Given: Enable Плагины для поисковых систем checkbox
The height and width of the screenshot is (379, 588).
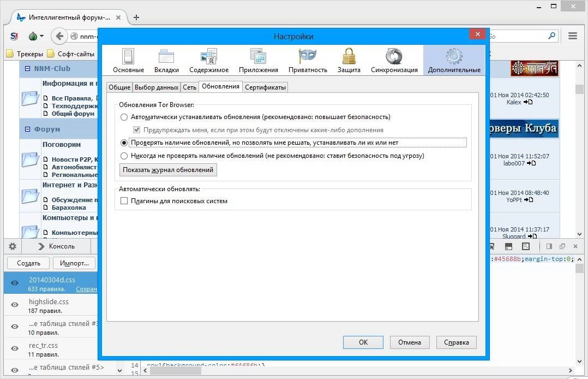Looking at the screenshot, I should (124, 201).
